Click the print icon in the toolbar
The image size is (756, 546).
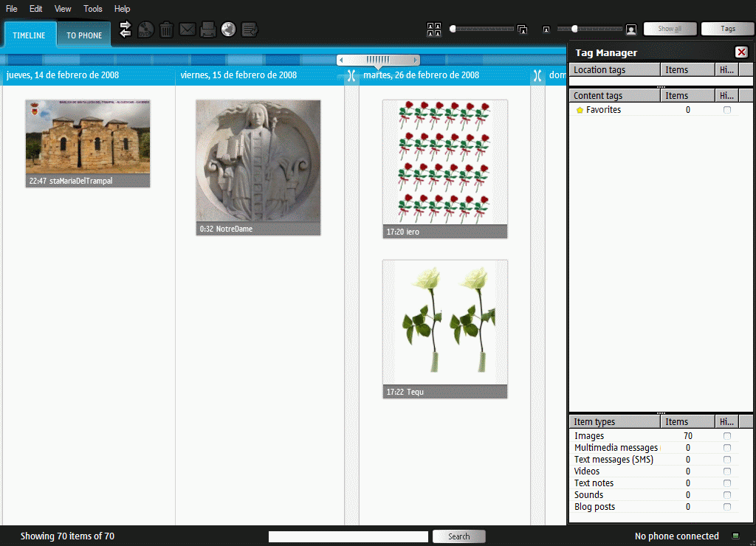point(207,29)
